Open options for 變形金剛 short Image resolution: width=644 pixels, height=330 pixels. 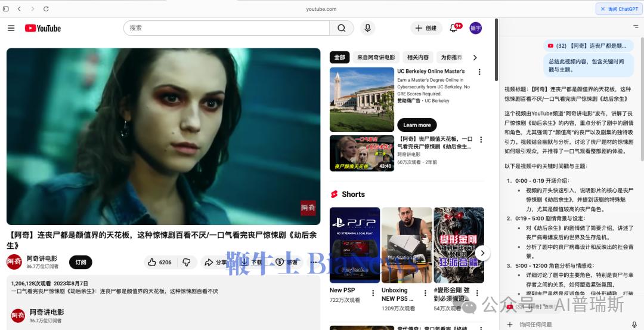point(477,293)
